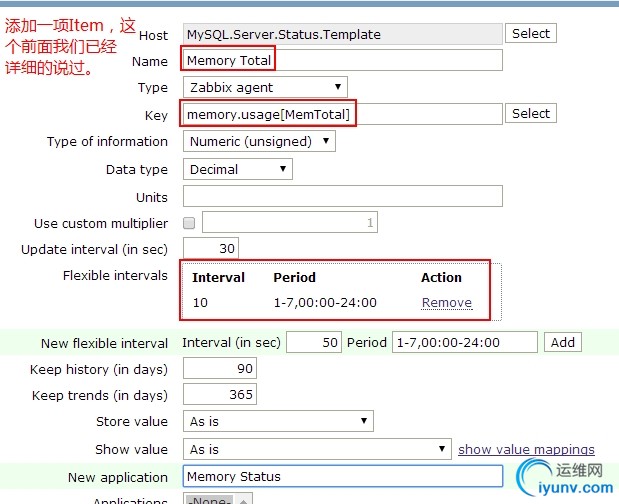
Task: Click the Host field MySQL.Server.Status.Template
Action: 343,34
